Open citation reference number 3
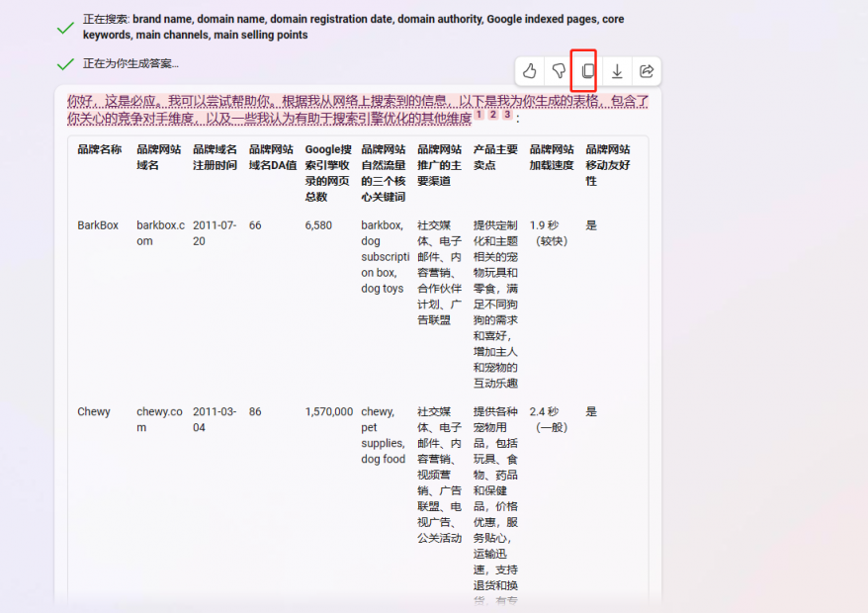 (x=507, y=115)
